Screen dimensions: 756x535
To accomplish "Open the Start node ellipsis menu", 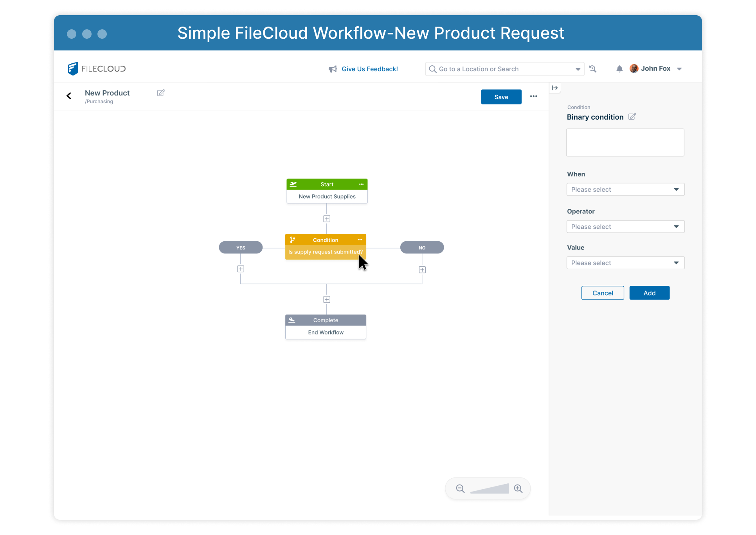I will (361, 184).
